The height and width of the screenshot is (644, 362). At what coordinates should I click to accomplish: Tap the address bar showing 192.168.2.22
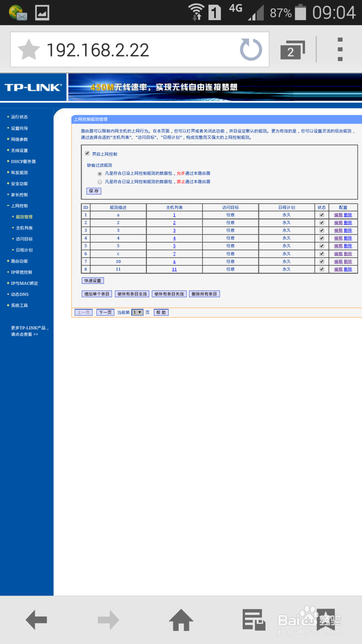coord(139,50)
